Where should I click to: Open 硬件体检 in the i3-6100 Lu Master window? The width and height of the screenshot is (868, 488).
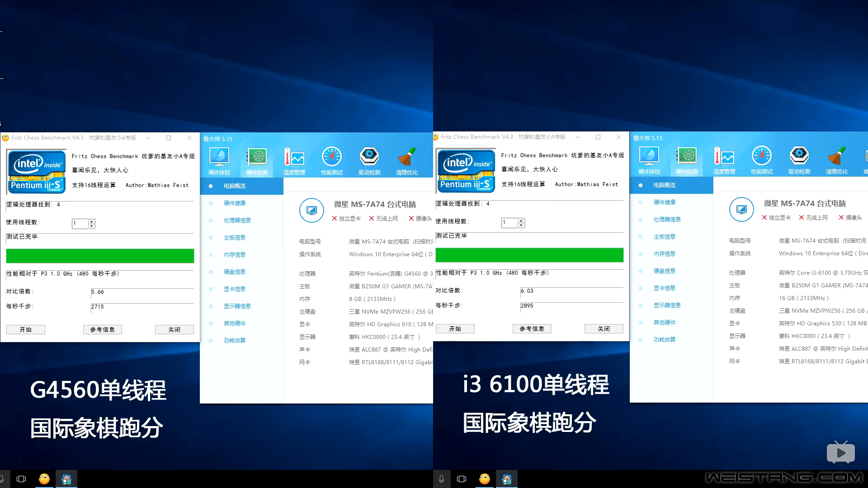tap(649, 160)
